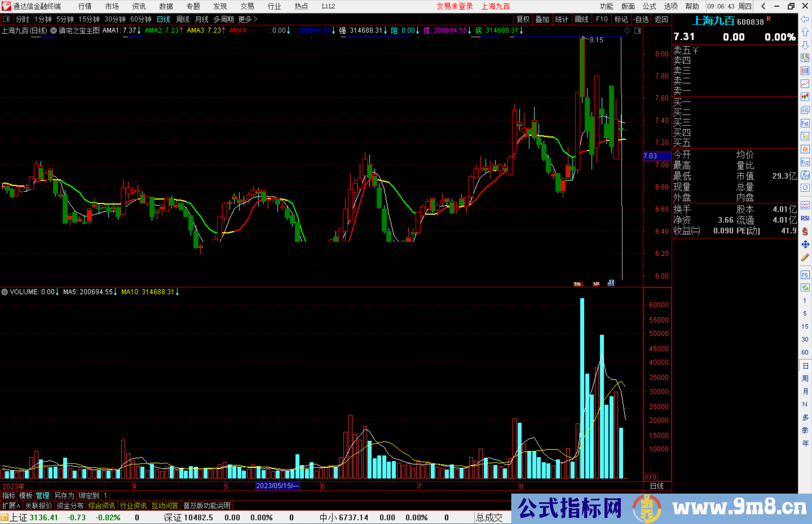Click the 上证 index value 3136.41
The image size is (812, 524).
pos(44,518)
